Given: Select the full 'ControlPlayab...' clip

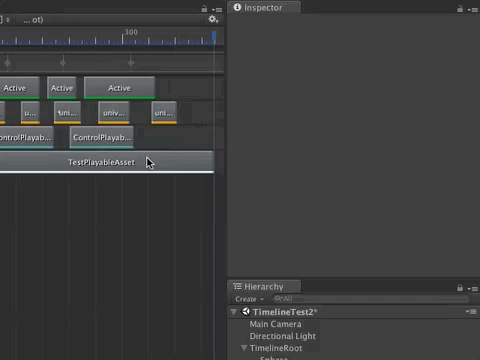Looking at the screenshot, I should pos(102,137).
